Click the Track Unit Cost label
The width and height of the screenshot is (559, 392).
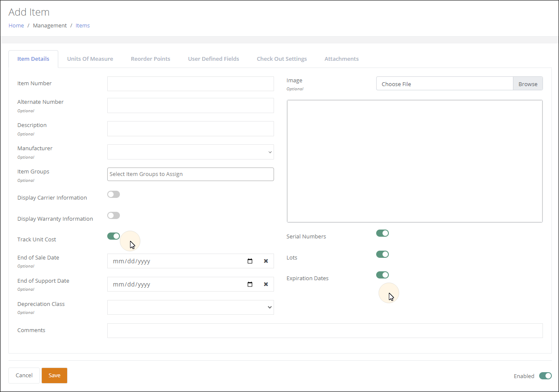point(37,240)
